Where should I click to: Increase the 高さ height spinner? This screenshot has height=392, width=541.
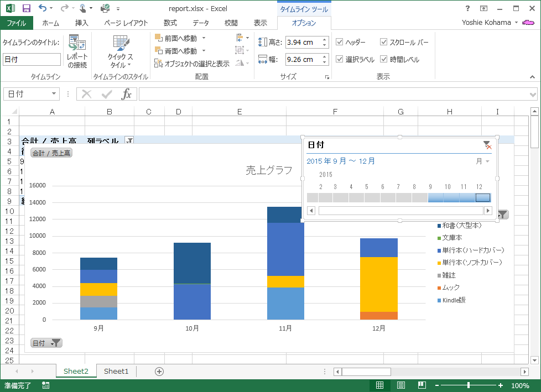click(324, 39)
